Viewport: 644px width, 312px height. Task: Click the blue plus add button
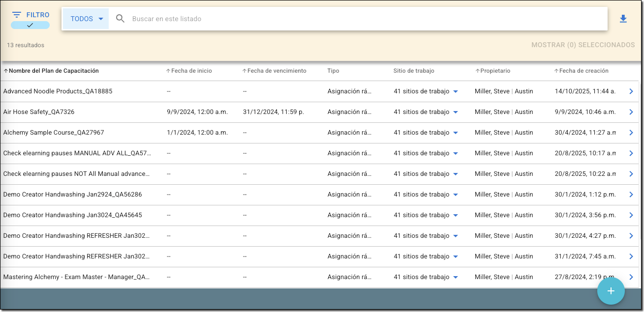tap(611, 291)
